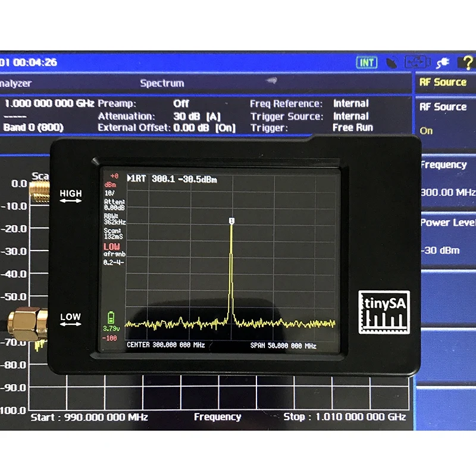Tap the HIGH port arrow label
The width and height of the screenshot is (476, 476).
(x=70, y=196)
